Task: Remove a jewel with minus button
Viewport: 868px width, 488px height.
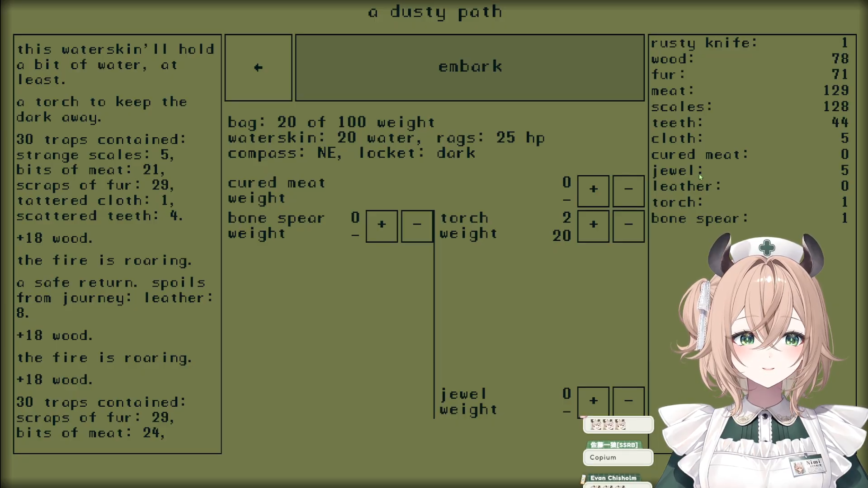Action: click(628, 401)
